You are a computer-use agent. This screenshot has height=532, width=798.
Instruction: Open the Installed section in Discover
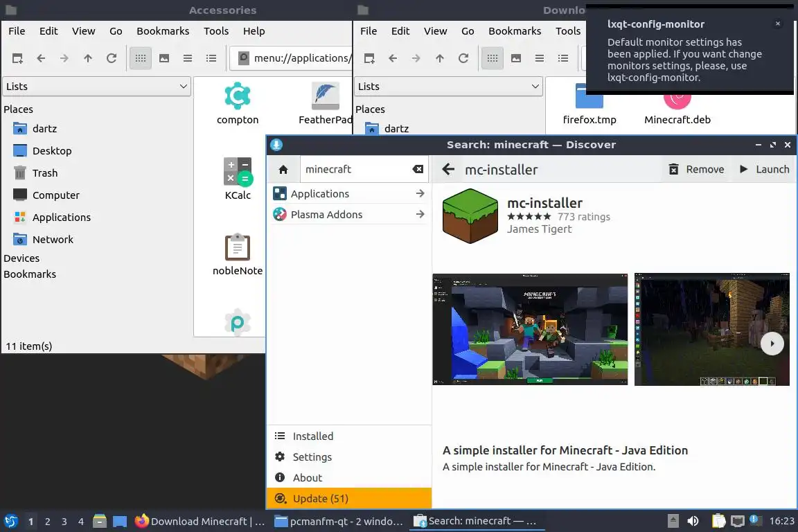pyautogui.click(x=349, y=436)
